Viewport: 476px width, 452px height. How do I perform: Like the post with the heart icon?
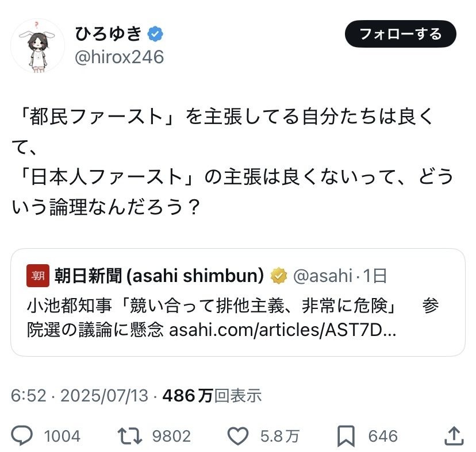point(238,436)
